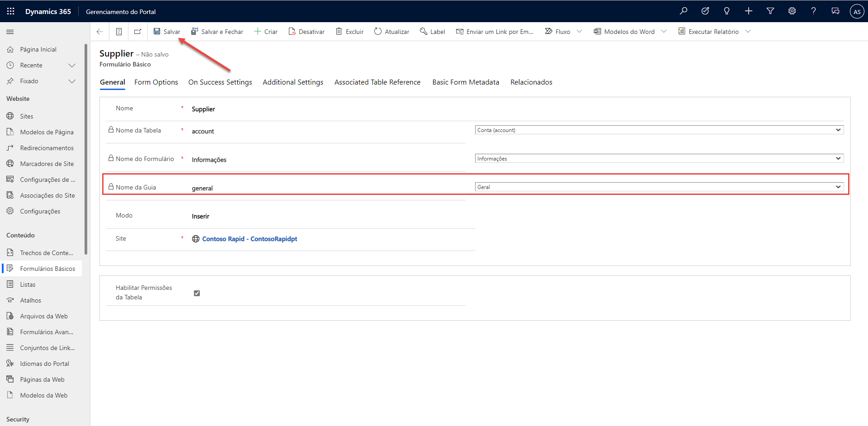Click Executar Relatório command
This screenshot has height=426, width=868.
pyautogui.click(x=708, y=32)
